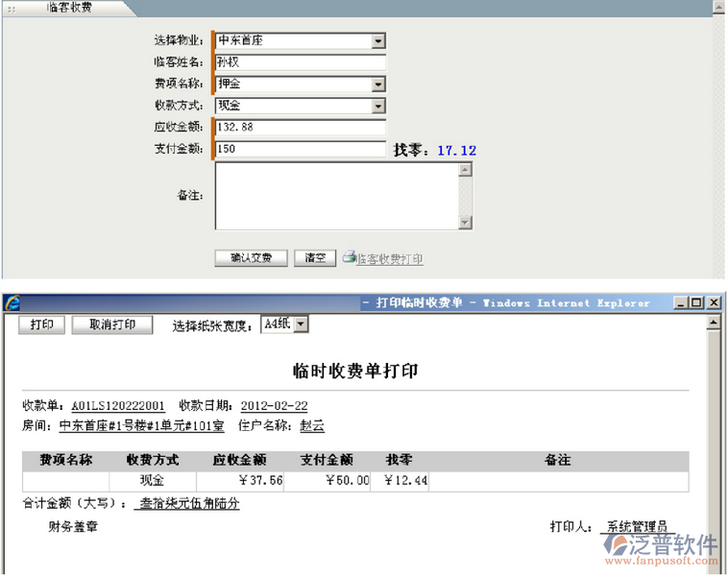Image resolution: width=728 pixels, height=576 pixels.
Task: Click the Internet Explorer icon in title bar
Action: pyautogui.click(x=12, y=303)
